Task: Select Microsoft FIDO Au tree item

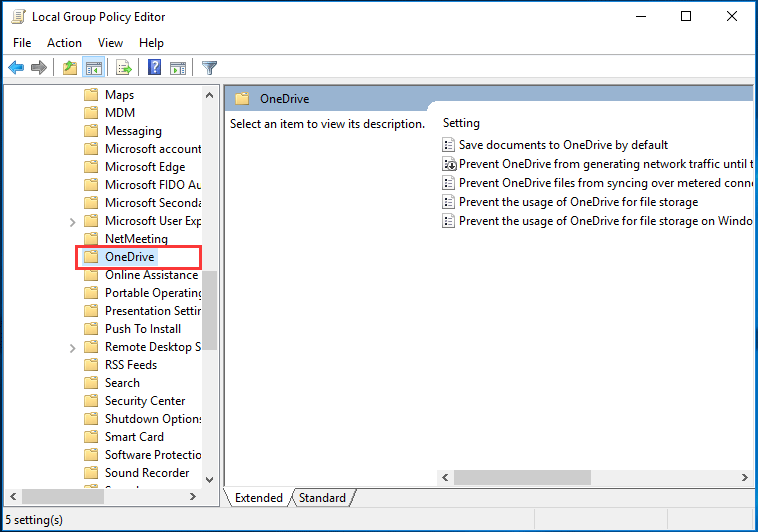Action: click(153, 185)
